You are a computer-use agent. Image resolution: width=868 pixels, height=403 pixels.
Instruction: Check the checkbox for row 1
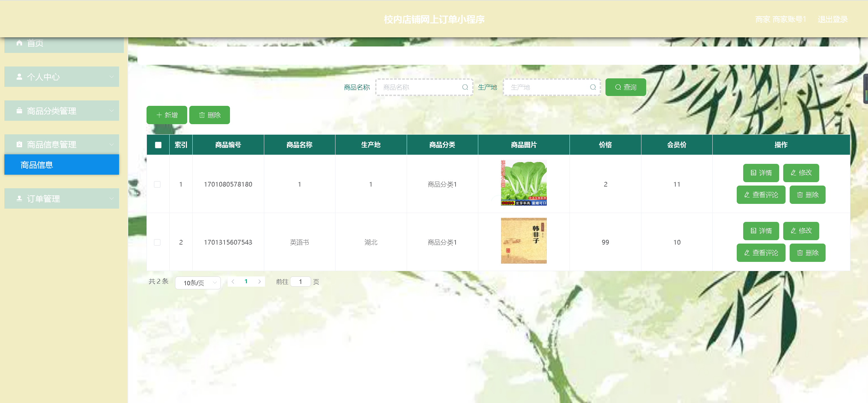(157, 184)
